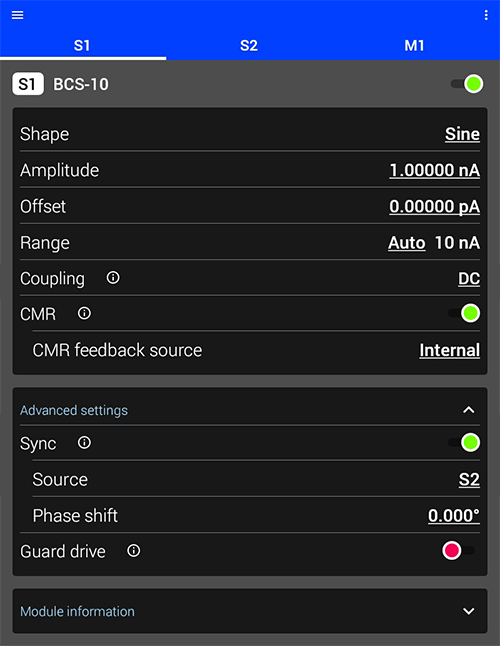Turn off the Sync switch

pyautogui.click(x=464, y=443)
